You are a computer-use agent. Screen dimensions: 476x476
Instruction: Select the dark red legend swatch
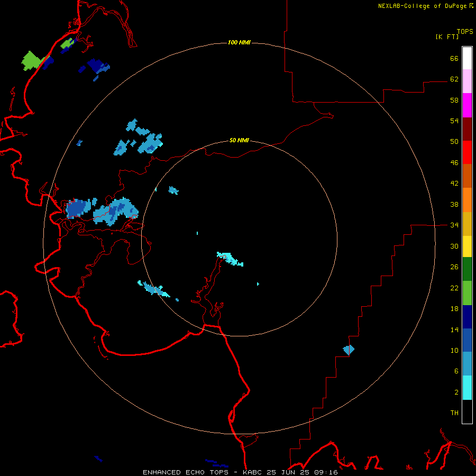(x=467, y=129)
